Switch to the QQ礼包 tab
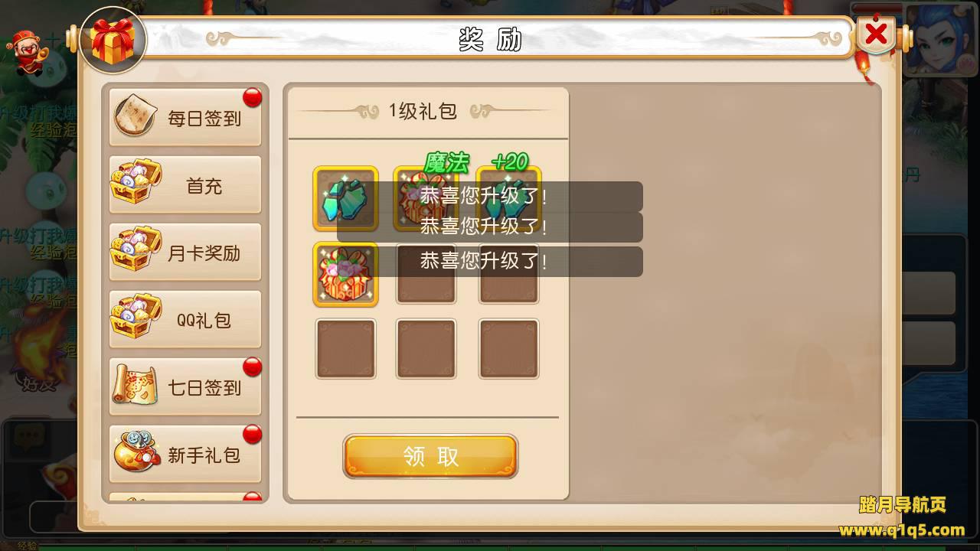 [185, 320]
